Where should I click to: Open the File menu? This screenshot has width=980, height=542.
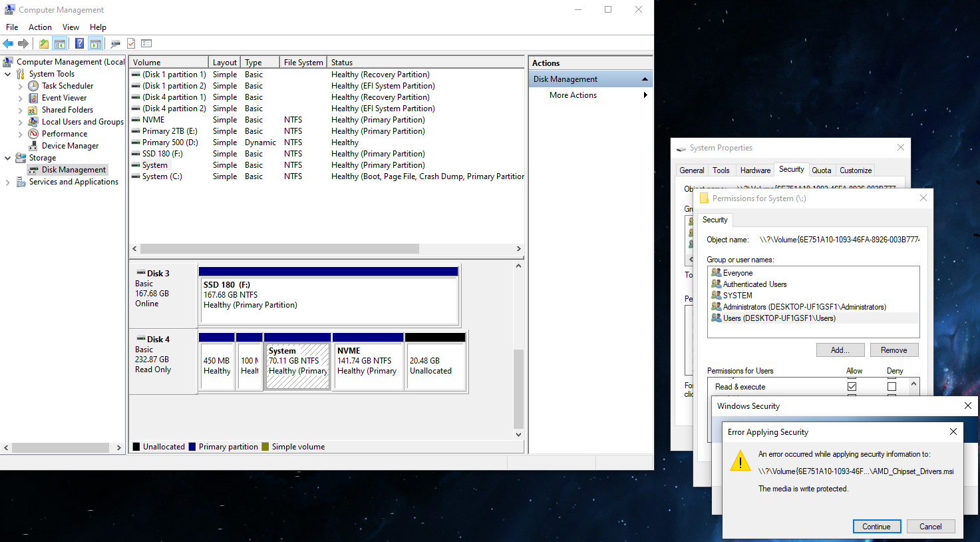tap(12, 27)
